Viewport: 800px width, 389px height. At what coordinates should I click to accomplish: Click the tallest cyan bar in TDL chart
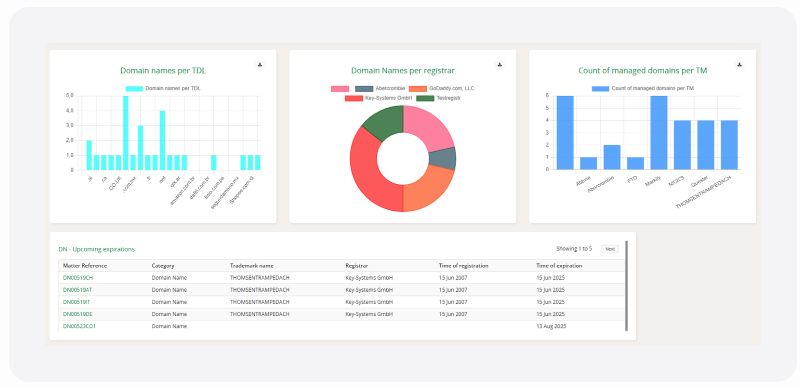tap(126, 133)
